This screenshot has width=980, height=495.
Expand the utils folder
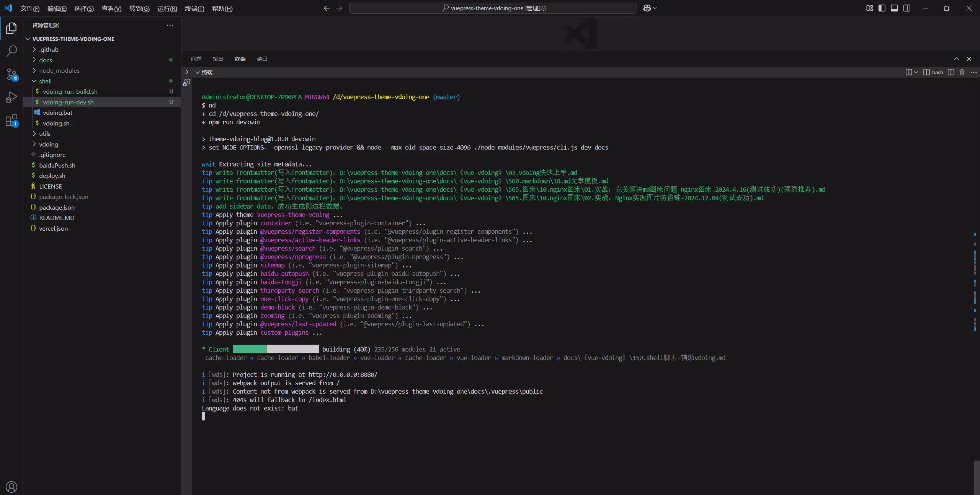tap(102, 134)
